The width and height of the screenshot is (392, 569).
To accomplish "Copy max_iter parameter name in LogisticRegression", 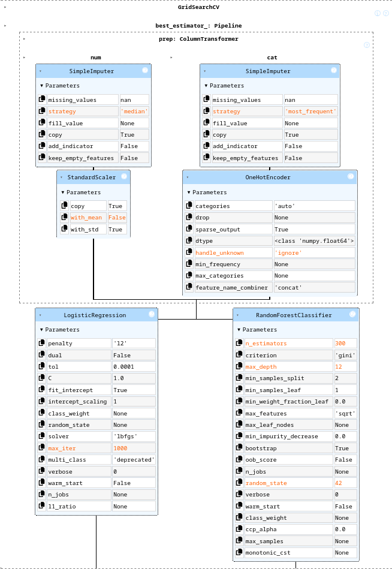I will coord(42,448).
